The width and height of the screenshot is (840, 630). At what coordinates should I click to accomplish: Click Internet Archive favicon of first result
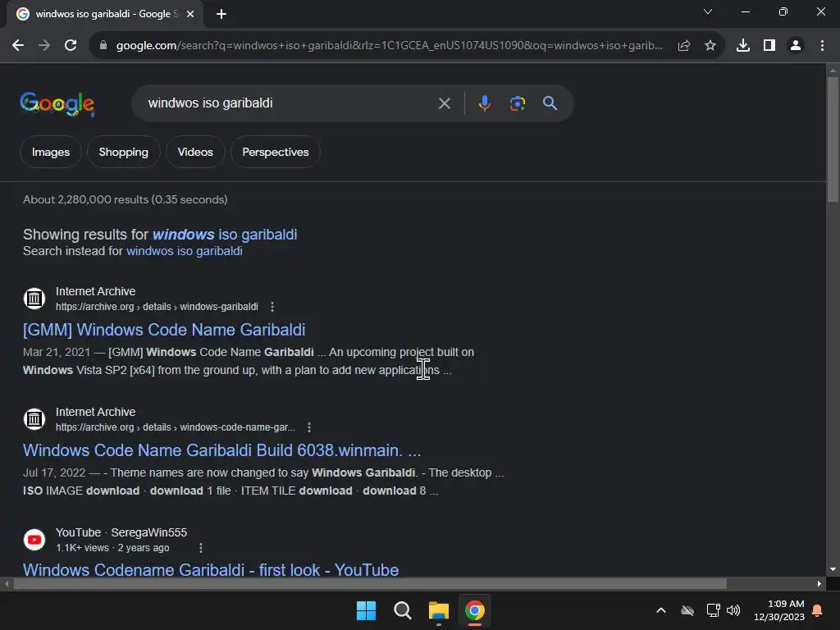pyautogui.click(x=34, y=299)
